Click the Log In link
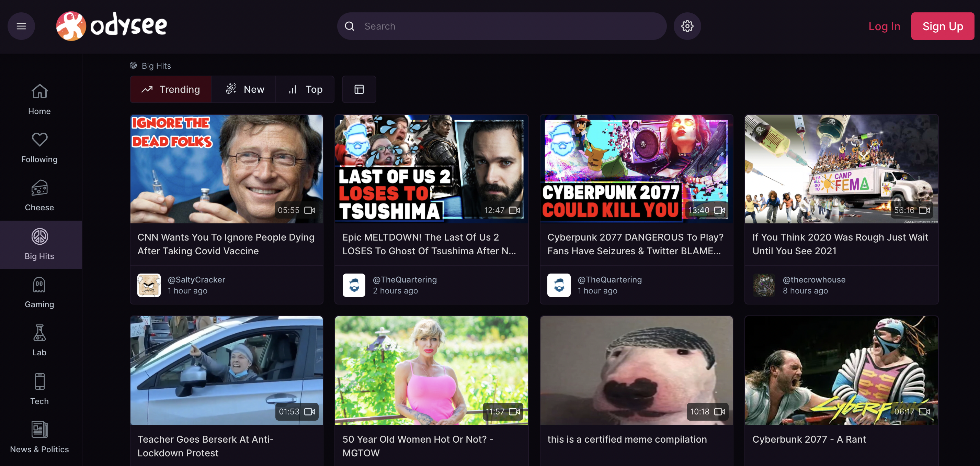The width and height of the screenshot is (980, 466). pos(884,26)
